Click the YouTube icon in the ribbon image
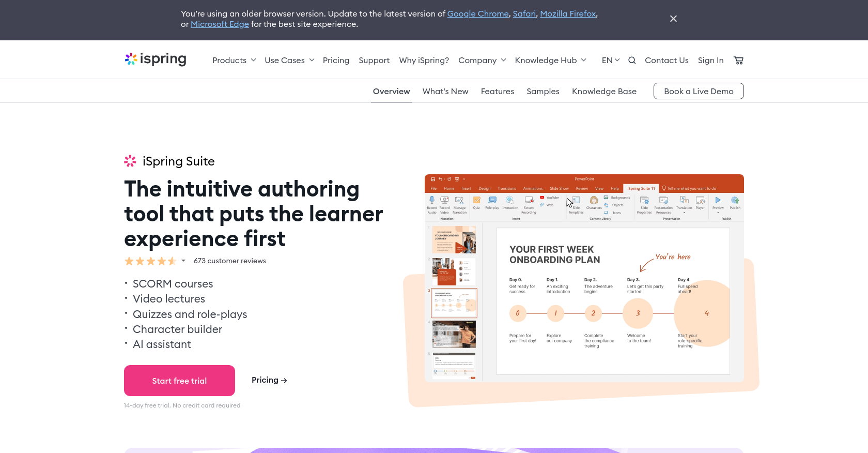The height and width of the screenshot is (453, 868). click(x=542, y=198)
